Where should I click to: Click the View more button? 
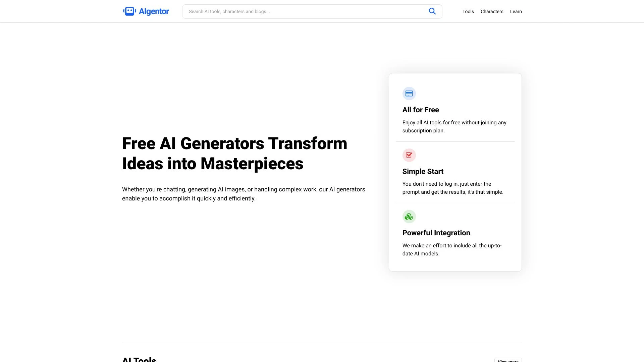508,360
